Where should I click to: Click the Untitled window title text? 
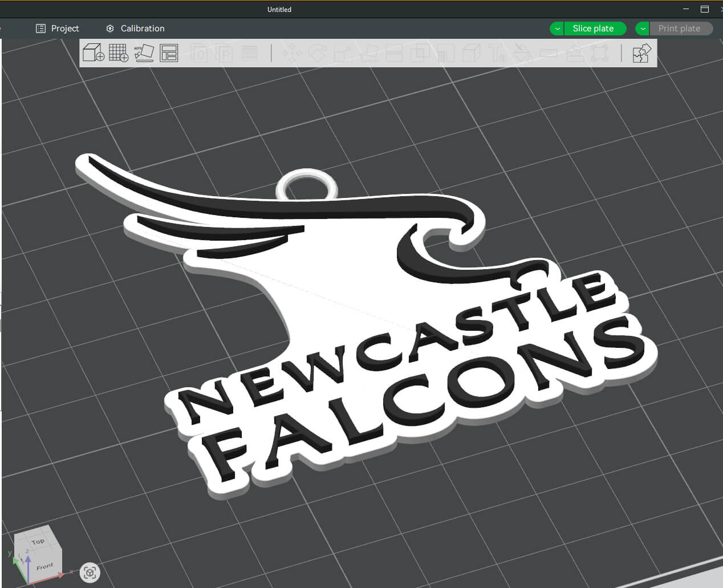pos(279,9)
